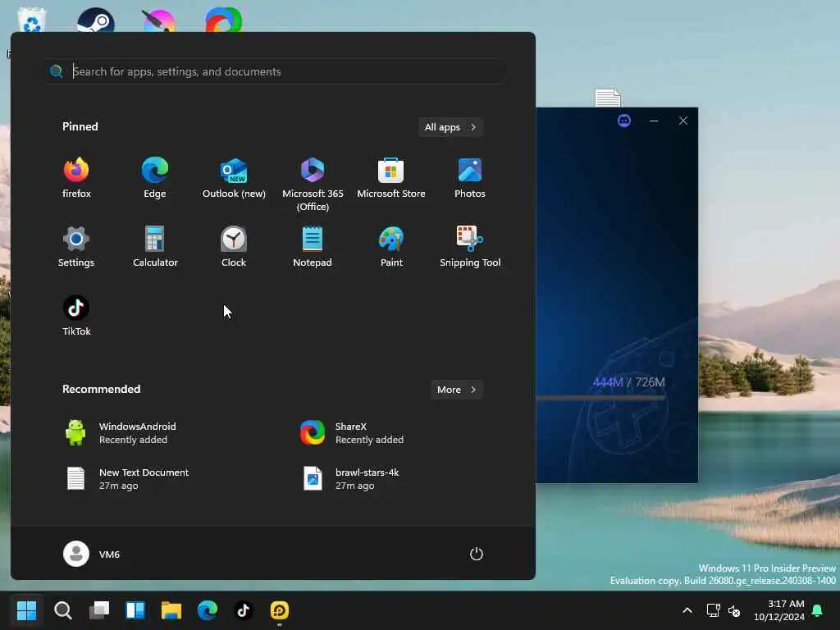840x630 pixels.
Task: Click the power button in Start menu
Action: pos(477,554)
